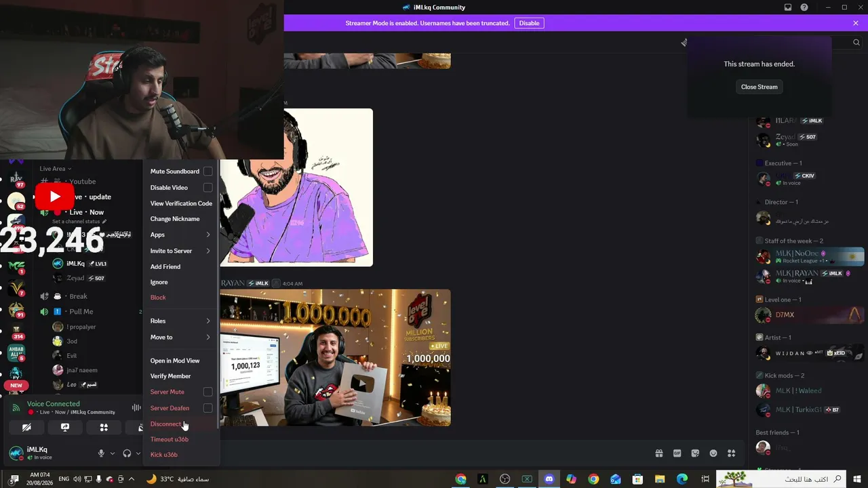Viewport: 868px width, 488px height.
Task: Toggle the Server Mute checkbox
Action: (x=208, y=392)
